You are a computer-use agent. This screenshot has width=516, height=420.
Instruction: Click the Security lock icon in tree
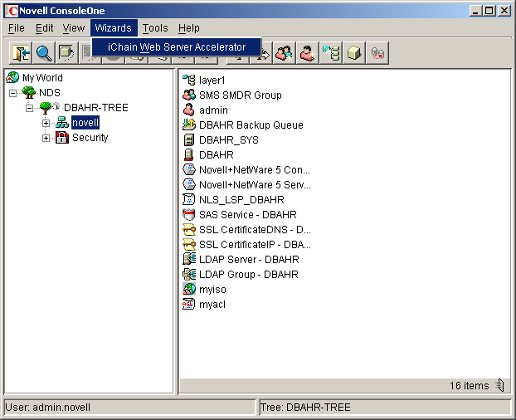coord(62,137)
